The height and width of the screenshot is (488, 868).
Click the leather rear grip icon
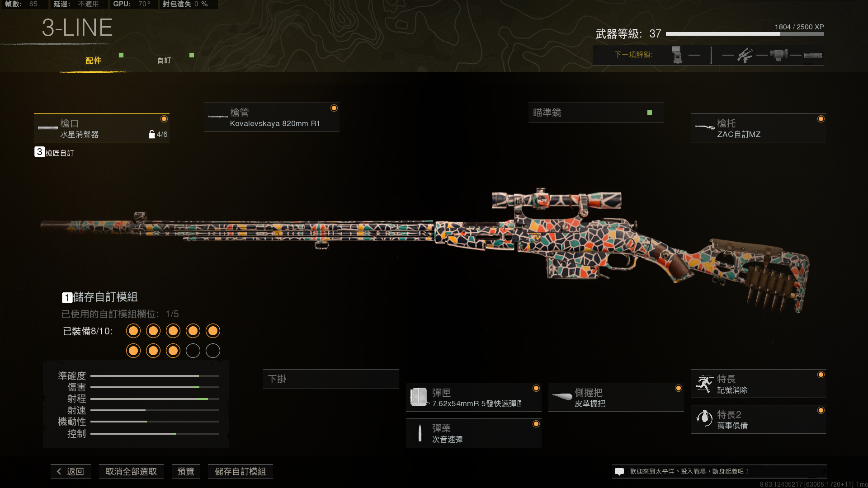[x=562, y=397]
